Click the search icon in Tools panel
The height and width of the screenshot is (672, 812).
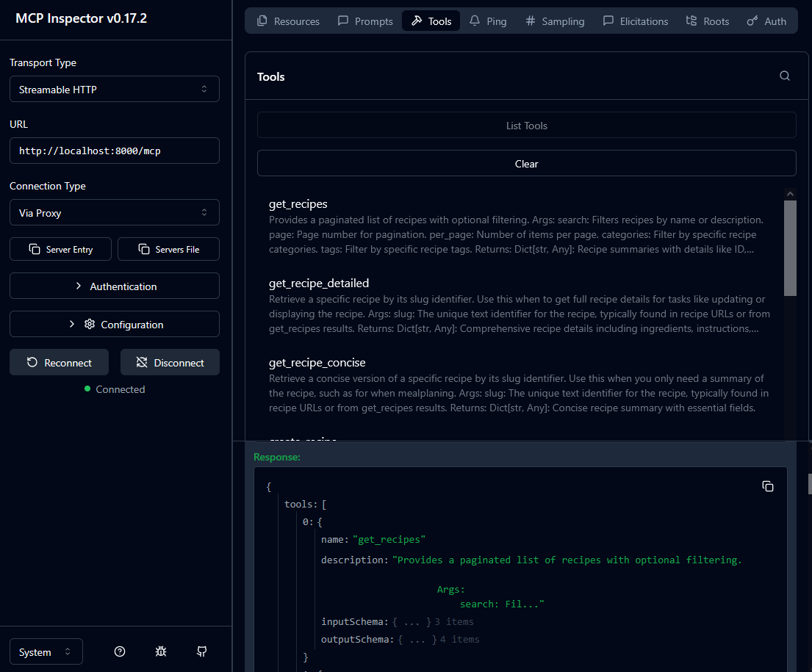[x=785, y=76]
